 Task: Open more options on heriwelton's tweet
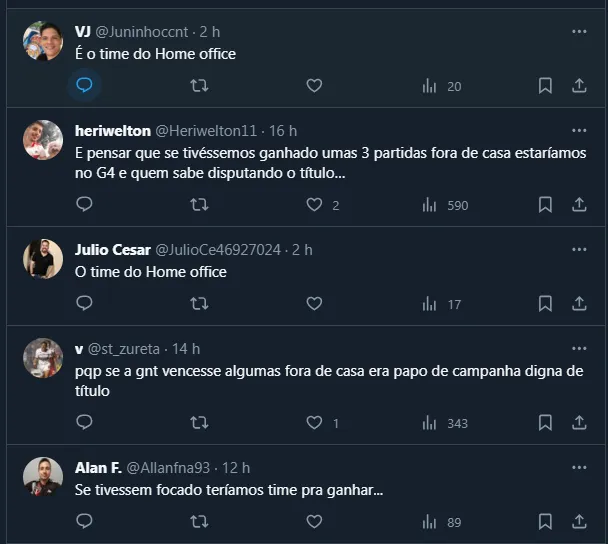579,131
